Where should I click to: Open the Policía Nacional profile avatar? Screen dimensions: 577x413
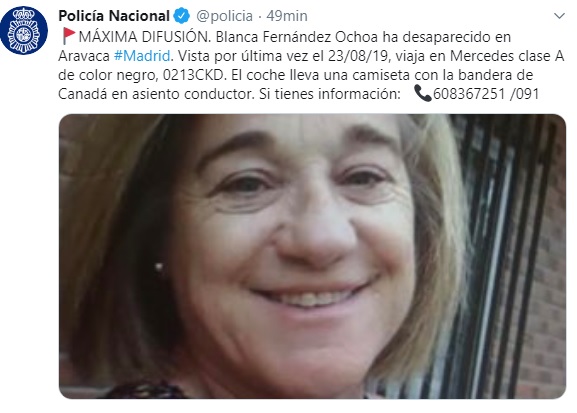[x=24, y=31]
